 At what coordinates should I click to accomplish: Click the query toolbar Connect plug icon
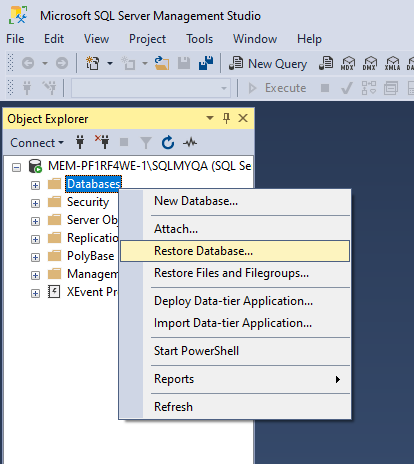[x=27, y=88]
